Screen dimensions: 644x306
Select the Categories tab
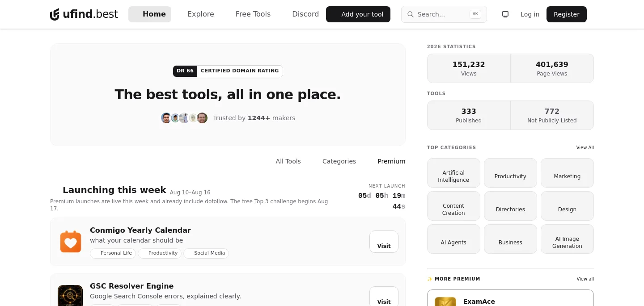click(x=339, y=161)
